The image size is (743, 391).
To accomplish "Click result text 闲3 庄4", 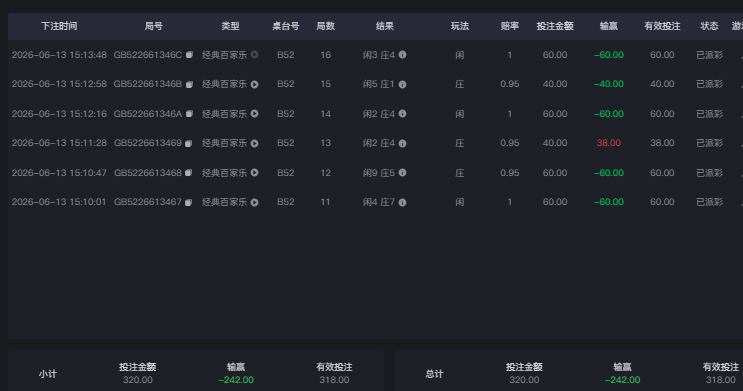I will coord(379,55).
